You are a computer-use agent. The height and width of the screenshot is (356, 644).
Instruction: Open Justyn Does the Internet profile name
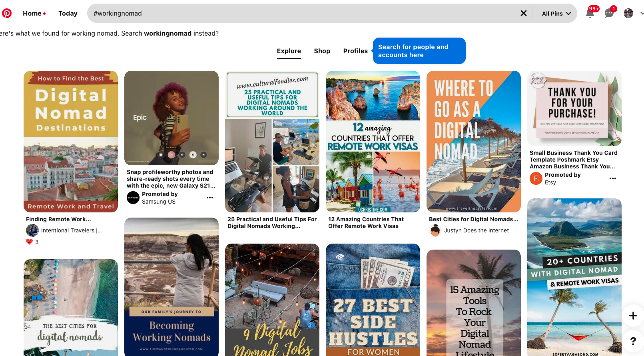click(477, 230)
